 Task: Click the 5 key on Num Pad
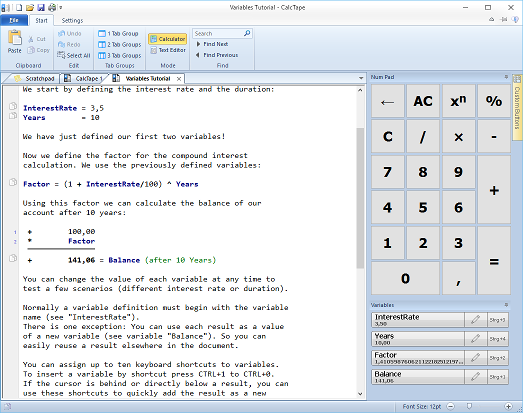coord(423,208)
